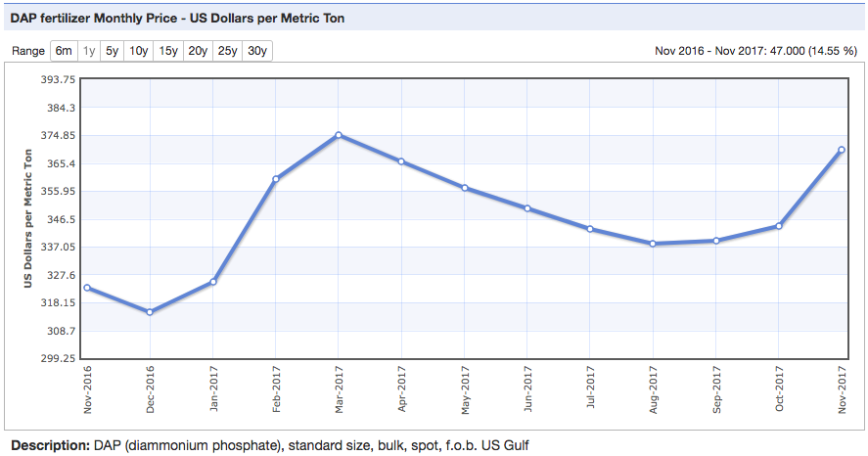Click the Apr-2017 data point
The width and height of the screenshot is (868, 456).
tap(401, 161)
